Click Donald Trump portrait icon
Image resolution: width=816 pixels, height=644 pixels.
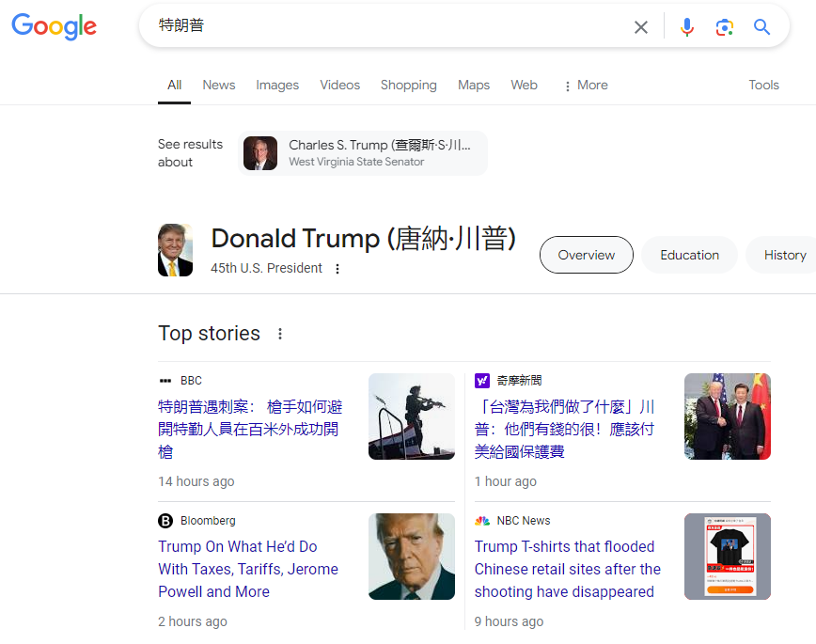(x=175, y=250)
